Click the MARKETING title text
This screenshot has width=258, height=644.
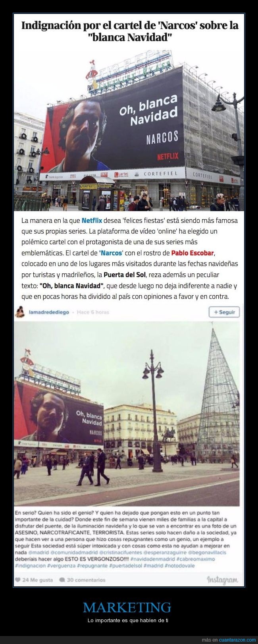pos(127,607)
